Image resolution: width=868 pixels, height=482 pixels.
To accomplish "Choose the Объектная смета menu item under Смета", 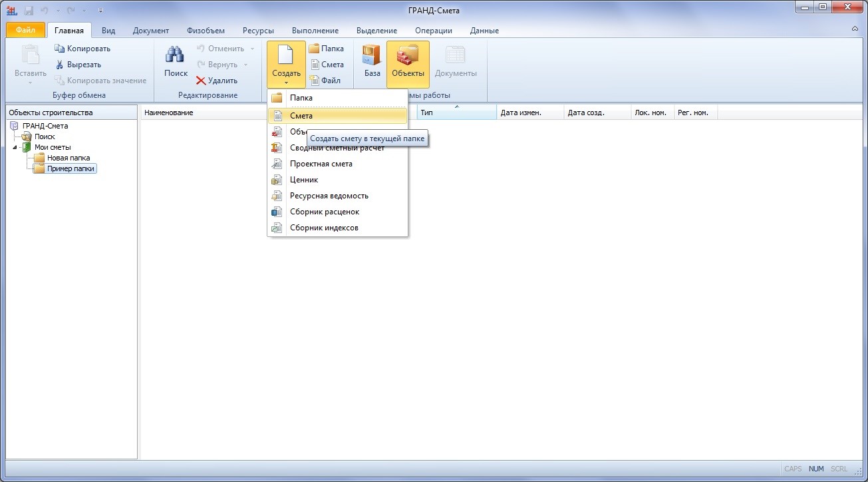I will pos(337,132).
